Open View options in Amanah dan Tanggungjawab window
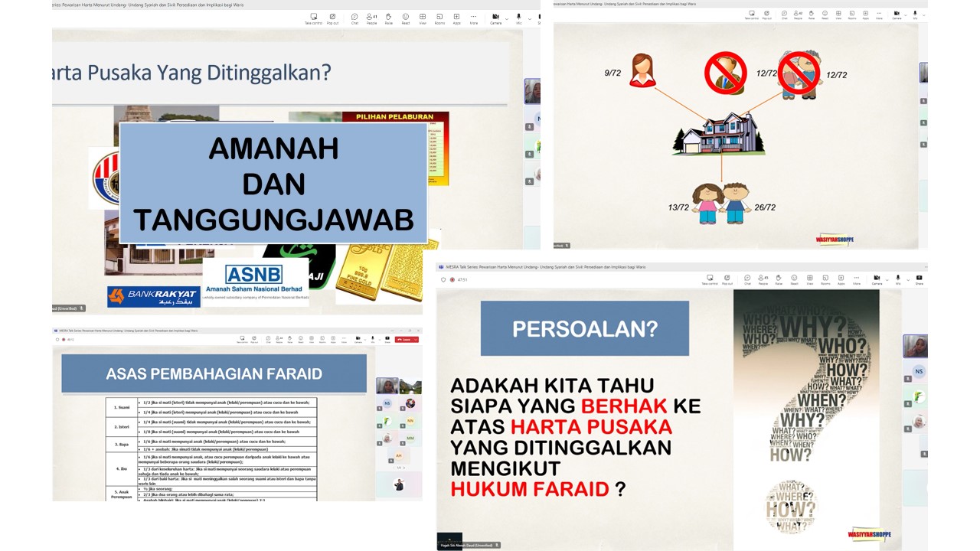Screen dimensions: 980x551 [x=423, y=18]
